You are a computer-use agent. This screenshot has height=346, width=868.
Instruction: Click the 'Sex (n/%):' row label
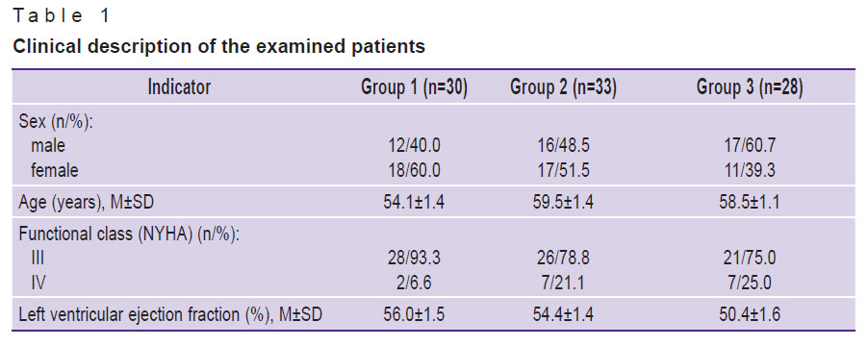(x=56, y=122)
